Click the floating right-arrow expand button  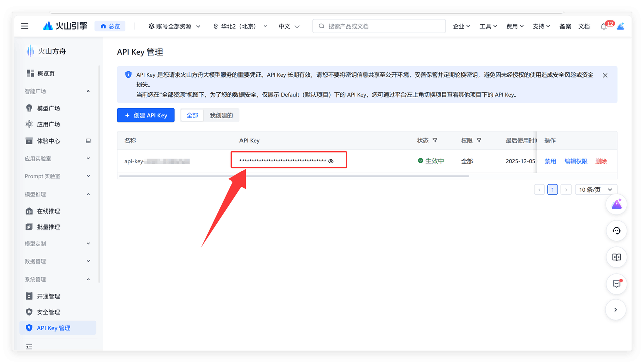(616, 310)
